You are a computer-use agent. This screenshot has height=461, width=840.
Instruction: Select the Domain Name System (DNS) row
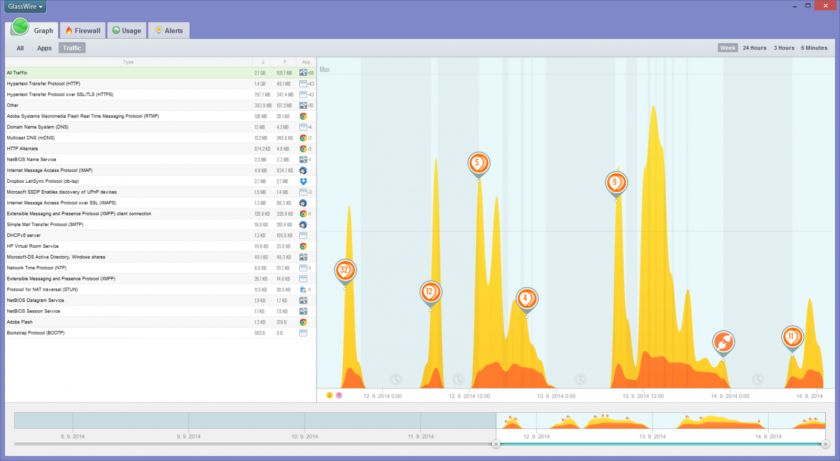click(x=160, y=127)
